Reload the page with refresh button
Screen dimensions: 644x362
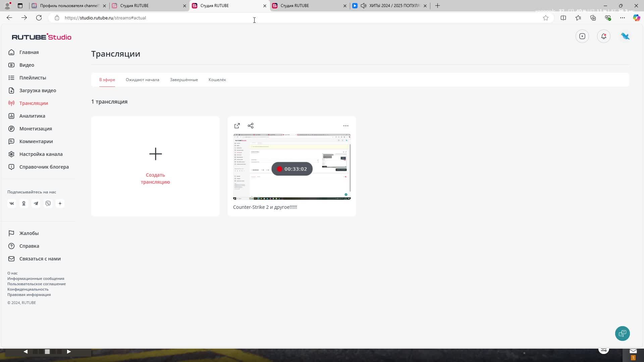click(39, 18)
